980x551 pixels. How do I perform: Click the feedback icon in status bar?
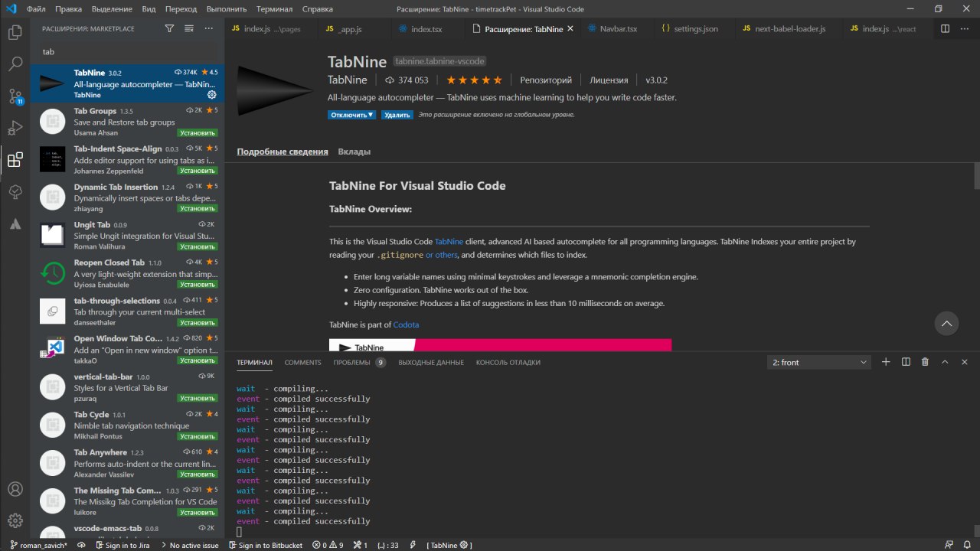point(949,545)
